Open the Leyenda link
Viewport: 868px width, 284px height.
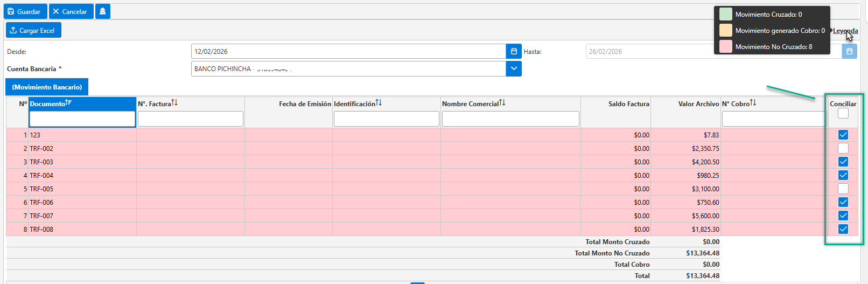pyautogui.click(x=845, y=31)
